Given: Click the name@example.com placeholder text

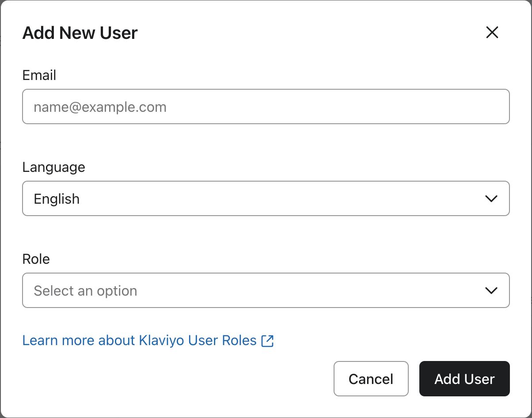Looking at the screenshot, I should (x=100, y=107).
